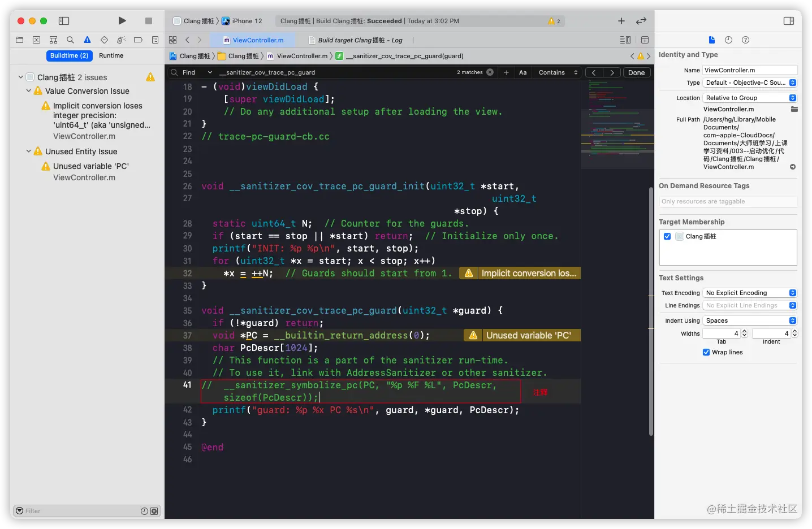Open the Find navigator magnifier icon
The image size is (812, 529).
pos(70,40)
